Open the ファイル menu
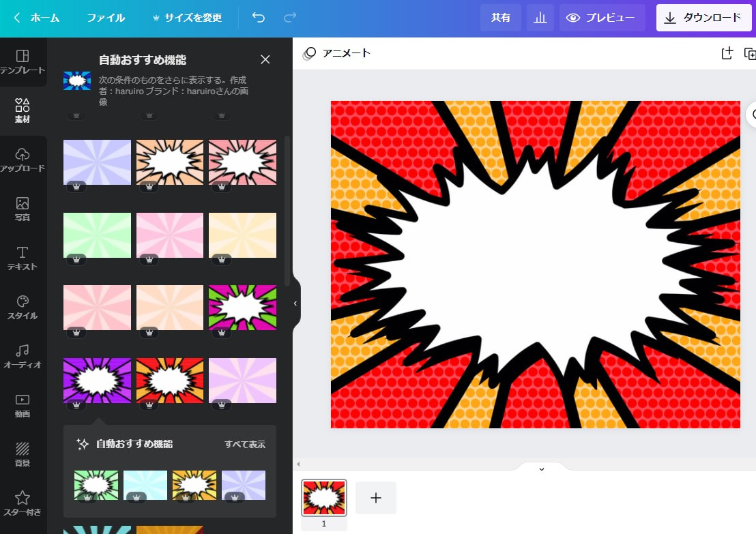The height and width of the screenshot is (534, 756). (106, 18)
